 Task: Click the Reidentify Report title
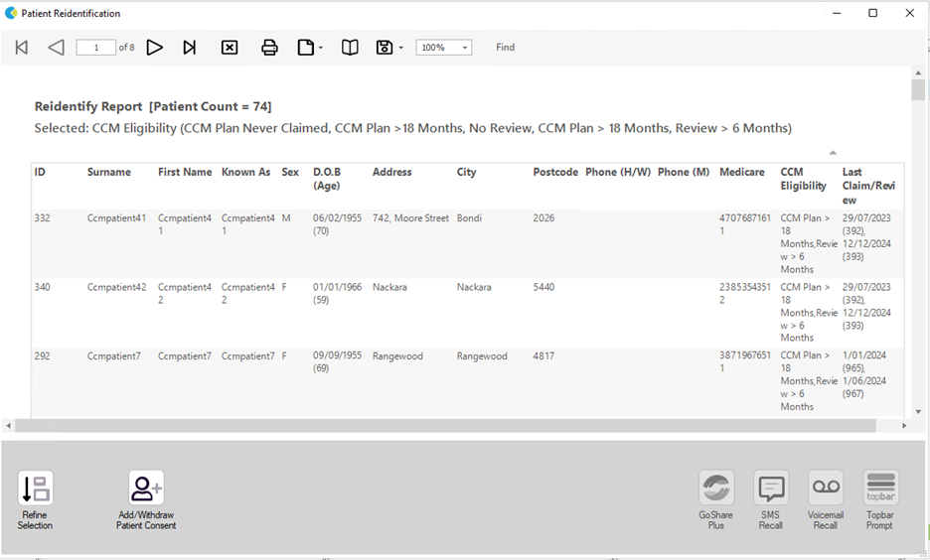153,106
